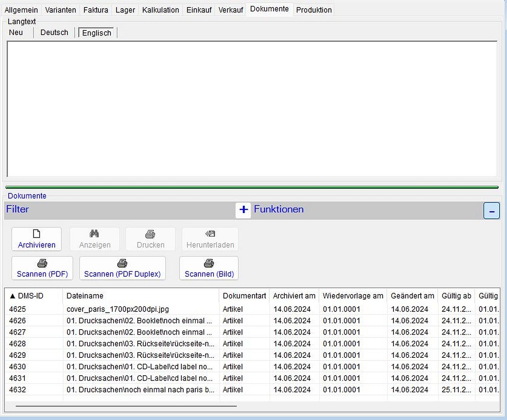Click inside the Langtext text area
Image resolution: width=507 pixels, height=420 pixels.
coord(252,109)
